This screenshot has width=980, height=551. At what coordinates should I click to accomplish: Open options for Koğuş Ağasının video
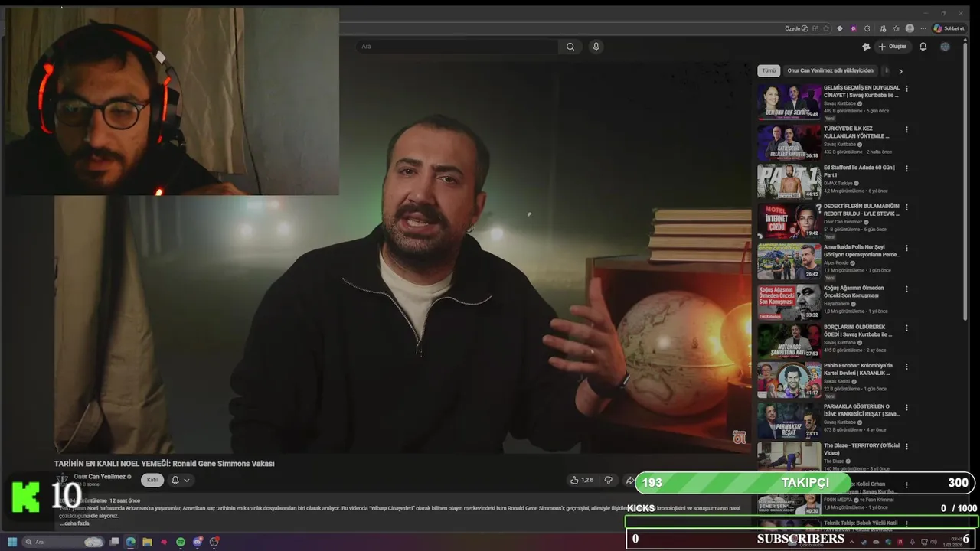pos(906,289)
